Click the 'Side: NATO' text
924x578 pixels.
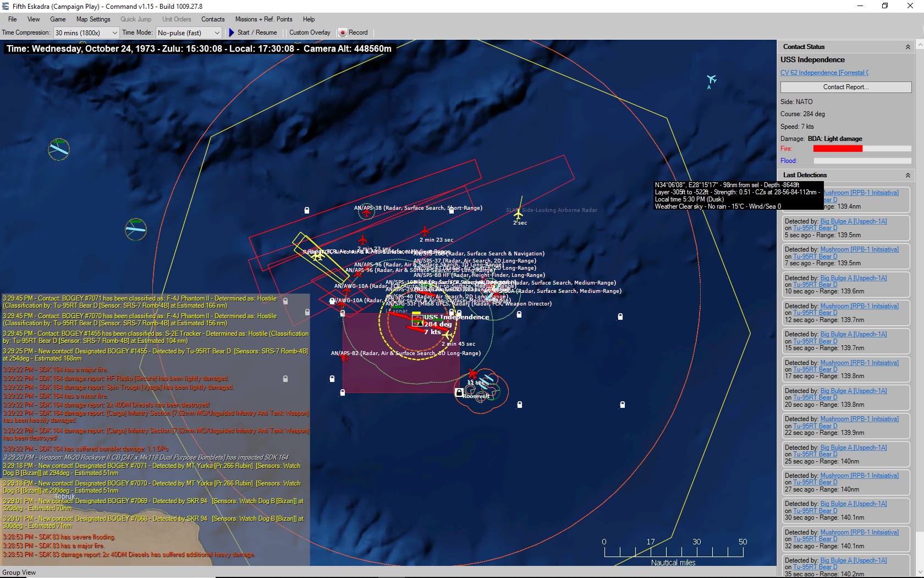(796, 102)
